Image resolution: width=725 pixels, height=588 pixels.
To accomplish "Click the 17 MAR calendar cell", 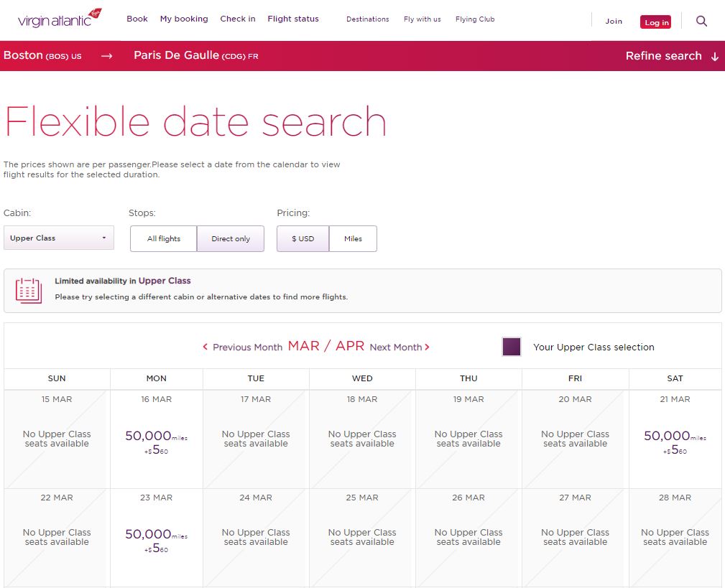I will [256, 439].
